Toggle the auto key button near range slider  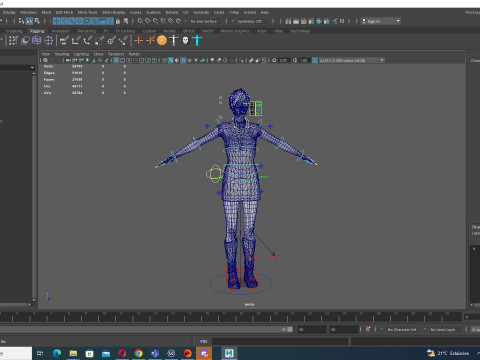tap(368, 329)
